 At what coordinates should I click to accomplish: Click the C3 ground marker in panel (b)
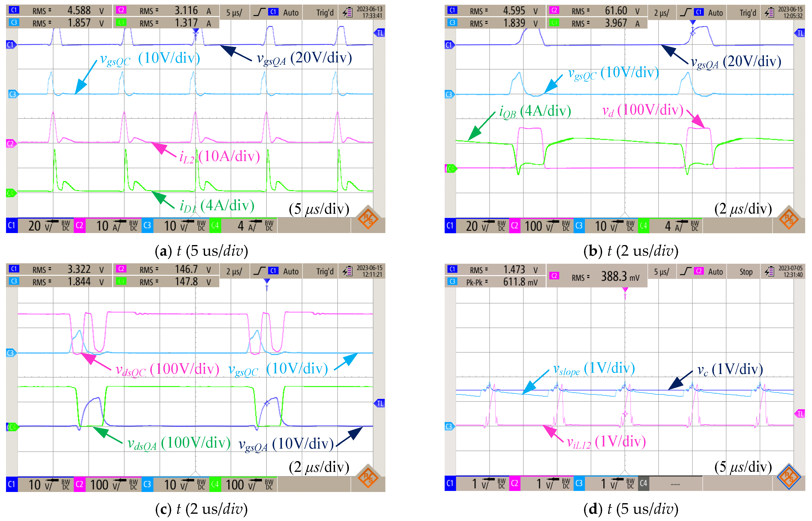coord(449,94)
